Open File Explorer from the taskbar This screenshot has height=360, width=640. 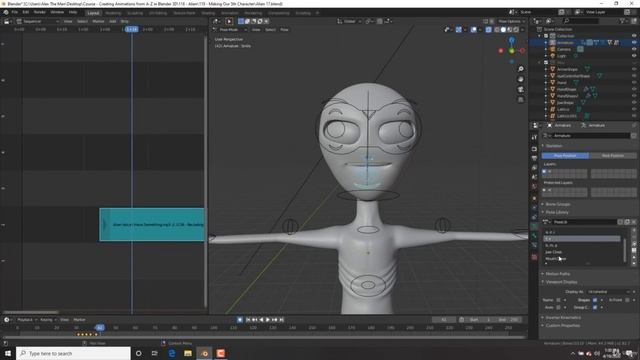coord(188,353)
